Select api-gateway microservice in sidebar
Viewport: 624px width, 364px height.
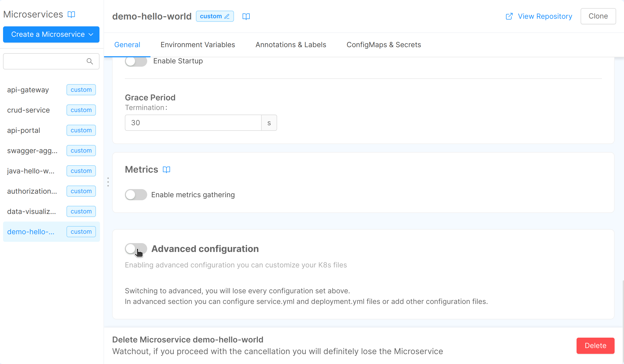[28, 90]
